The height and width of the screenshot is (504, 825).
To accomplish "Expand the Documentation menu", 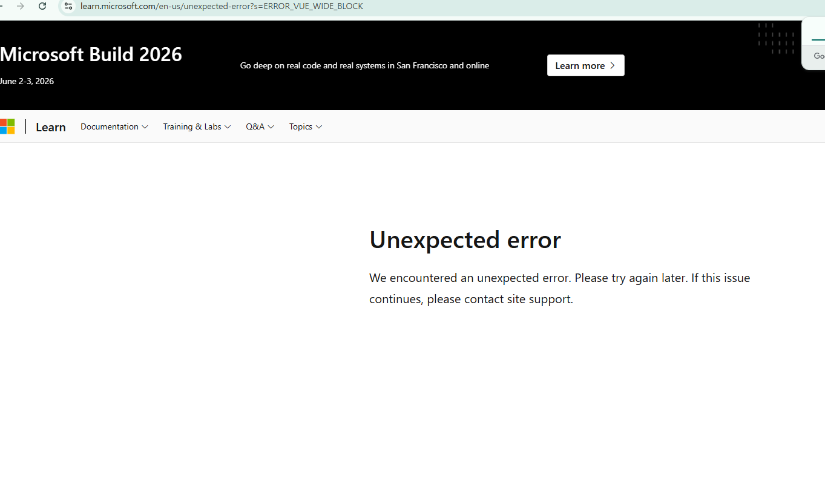I will point(114,126).
